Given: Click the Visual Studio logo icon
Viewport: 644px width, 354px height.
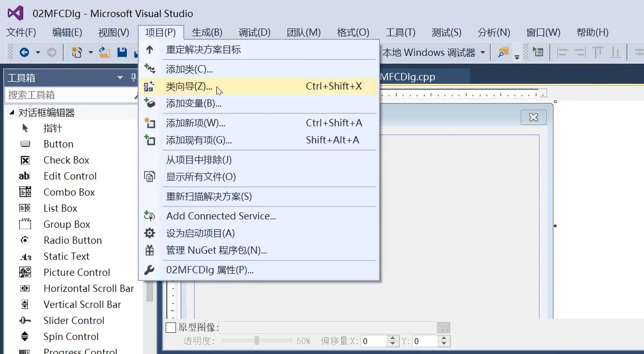Looking at the screenshot, I should pyautogui.click(x=16, y=13).
